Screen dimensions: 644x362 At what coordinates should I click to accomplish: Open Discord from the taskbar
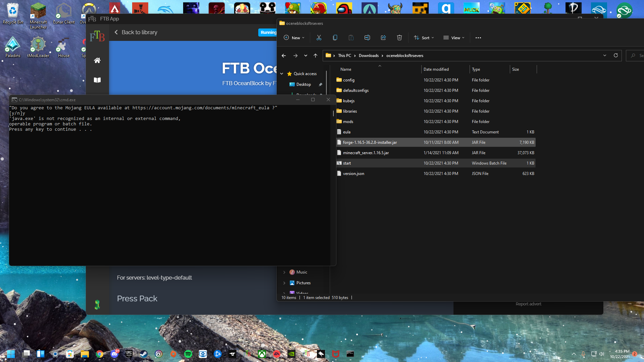pyautogui.click(x=114, y=354)
